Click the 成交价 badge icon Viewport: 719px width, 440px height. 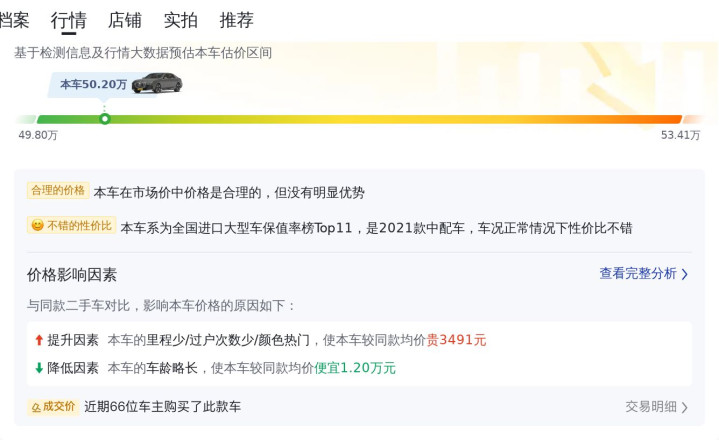click(36, 407)
